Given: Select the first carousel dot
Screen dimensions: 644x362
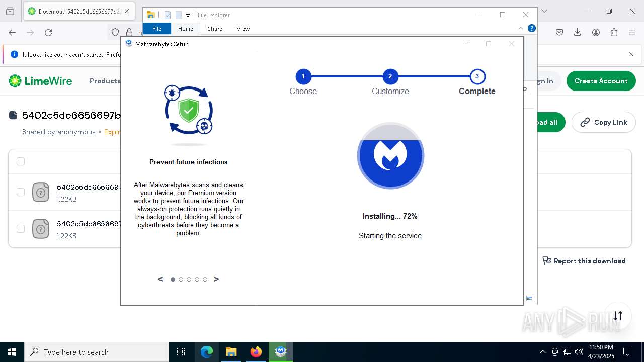Looking at the screenshot, I should 173,279.
